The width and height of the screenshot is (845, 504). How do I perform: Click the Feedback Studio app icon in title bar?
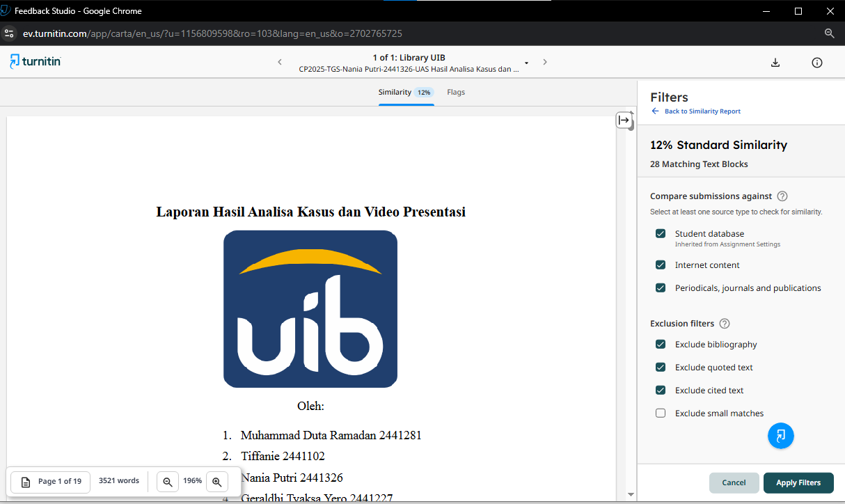click(x=6, y=11)
